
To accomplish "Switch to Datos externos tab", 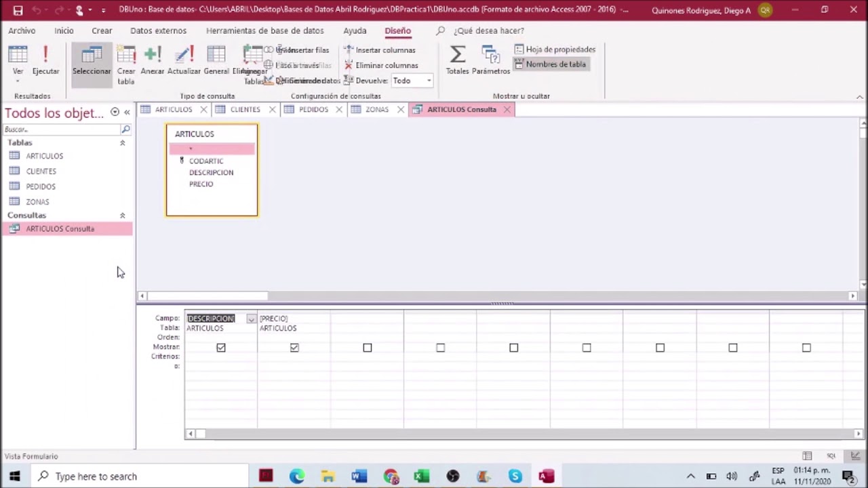I will (158, 30).
